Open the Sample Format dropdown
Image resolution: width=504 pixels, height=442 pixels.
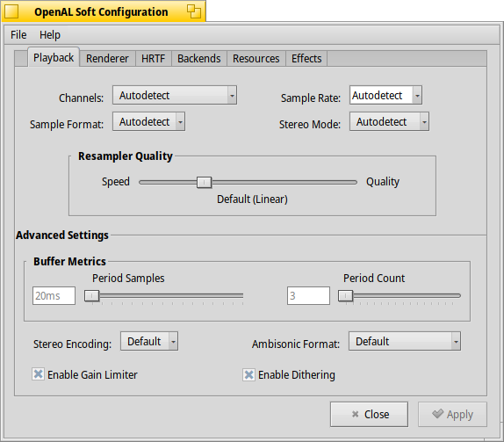(x=148, y=121)
